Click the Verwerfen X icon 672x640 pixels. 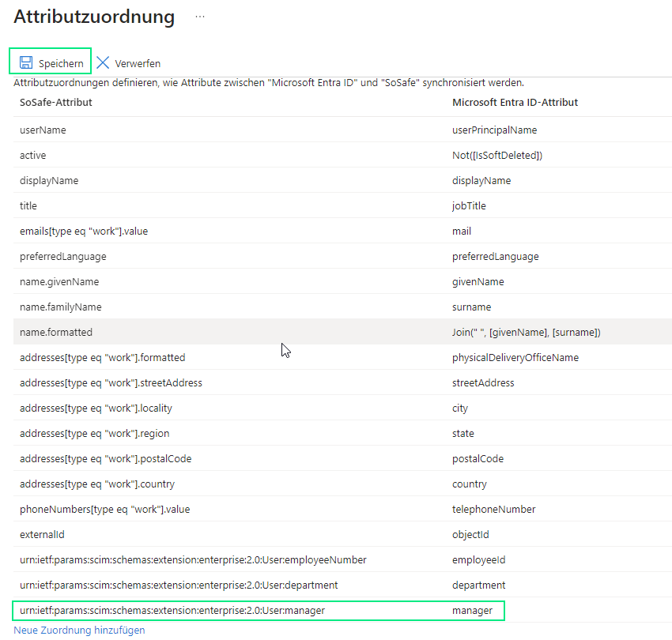[x=103, y=62]
